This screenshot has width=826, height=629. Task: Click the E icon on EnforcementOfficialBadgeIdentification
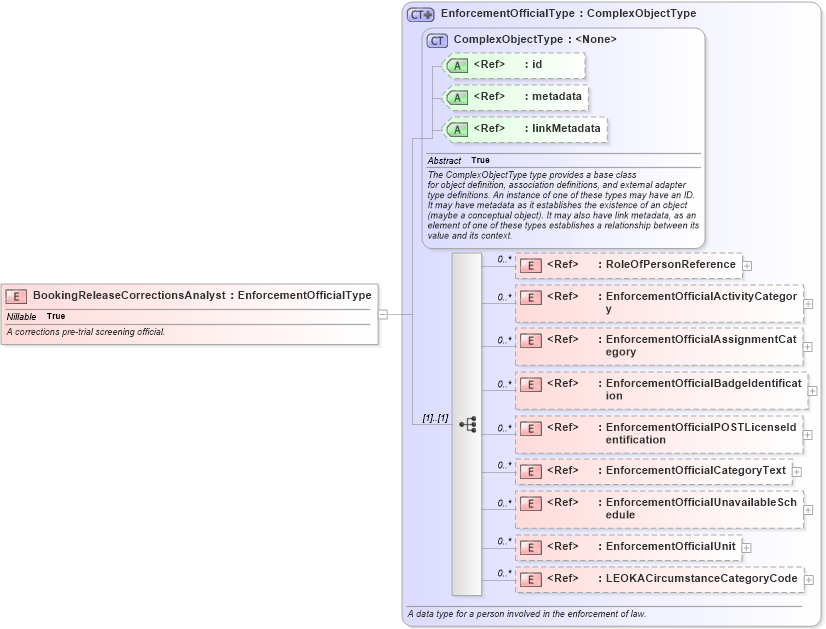[x=529, y=383]
